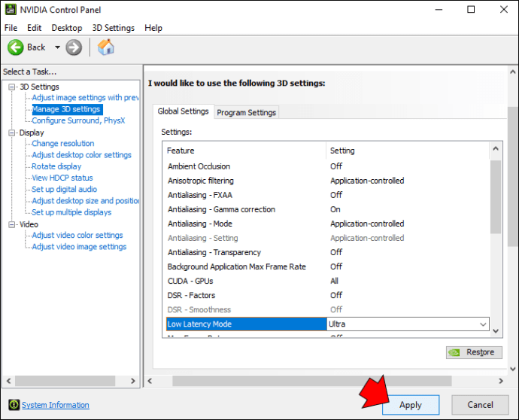
Task: Click the Setting column header
Action: tap(408, 151)
